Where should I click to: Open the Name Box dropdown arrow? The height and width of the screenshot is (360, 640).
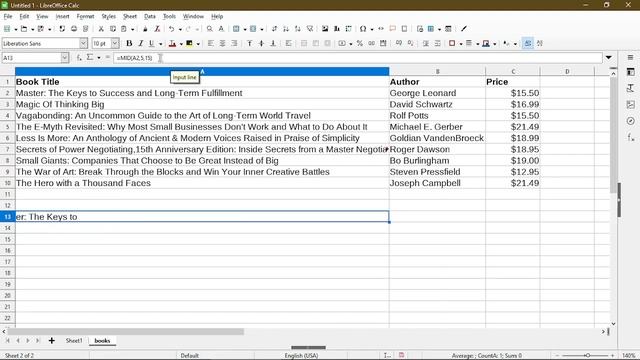point(64,58)
